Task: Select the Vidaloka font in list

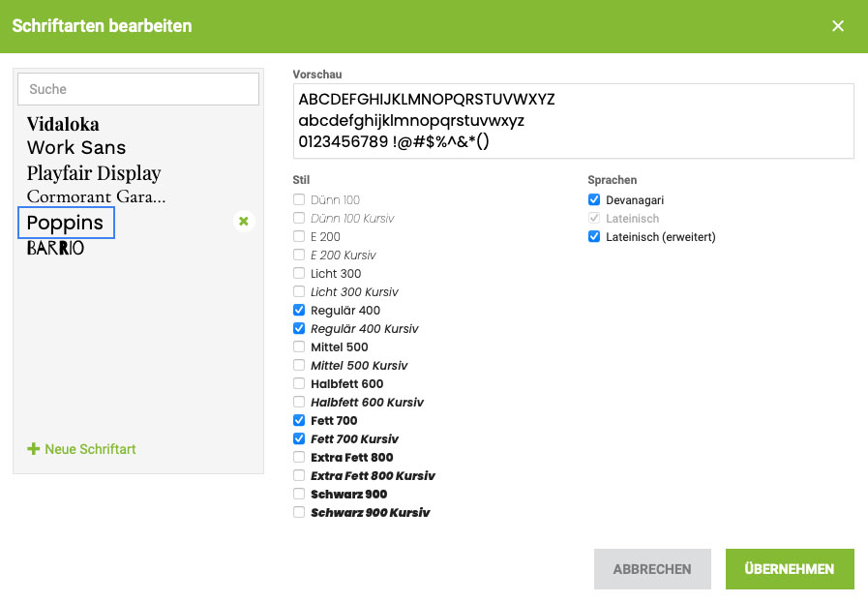Action: point(63,124)
